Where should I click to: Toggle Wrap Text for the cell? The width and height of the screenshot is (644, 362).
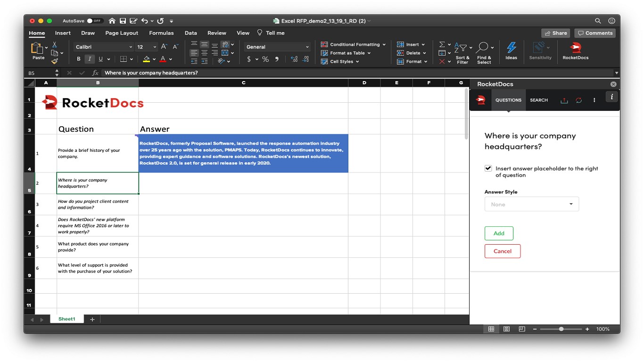(x=225, y=44)
